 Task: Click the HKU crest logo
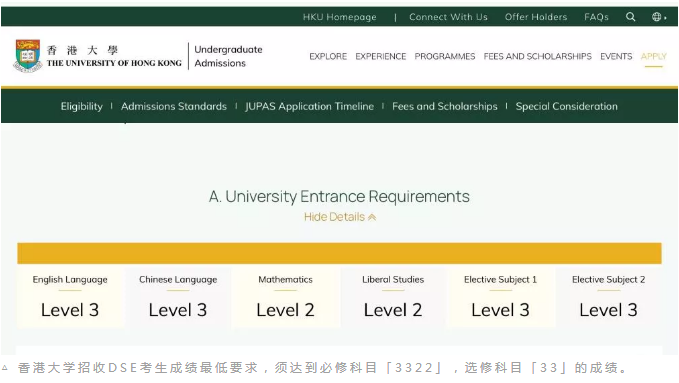pyautogui.click(x=28, y=56)
